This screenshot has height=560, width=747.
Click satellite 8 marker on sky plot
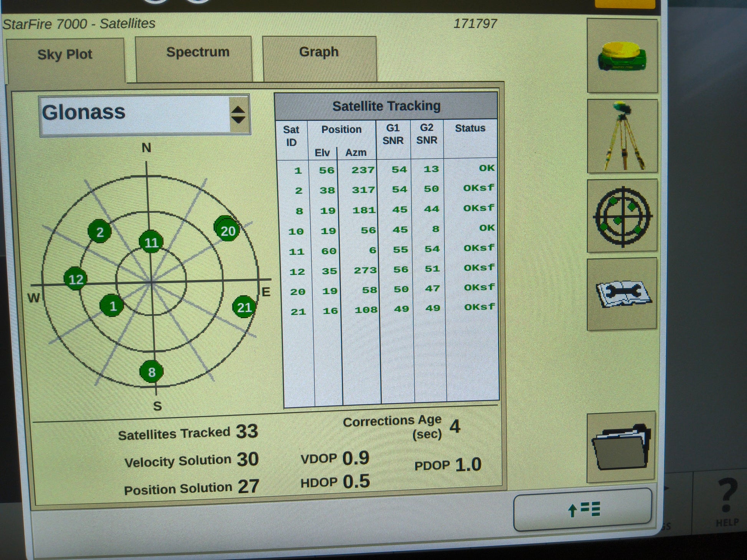pyautogui.click(x=152, y=372)
